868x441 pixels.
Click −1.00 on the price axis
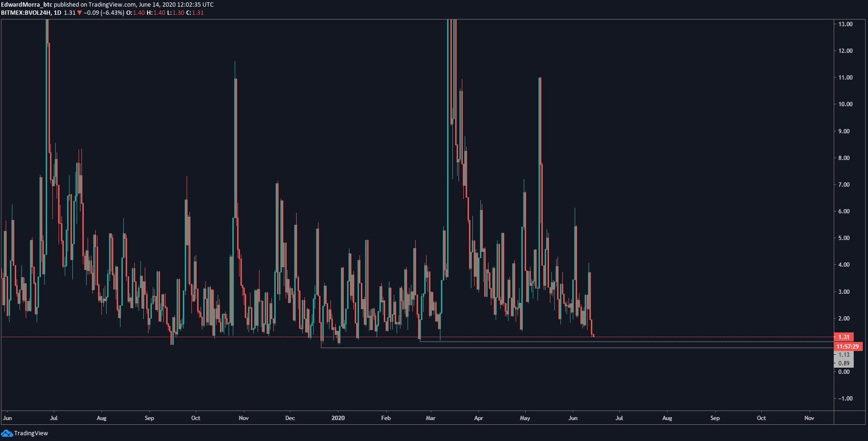point(845,398)
